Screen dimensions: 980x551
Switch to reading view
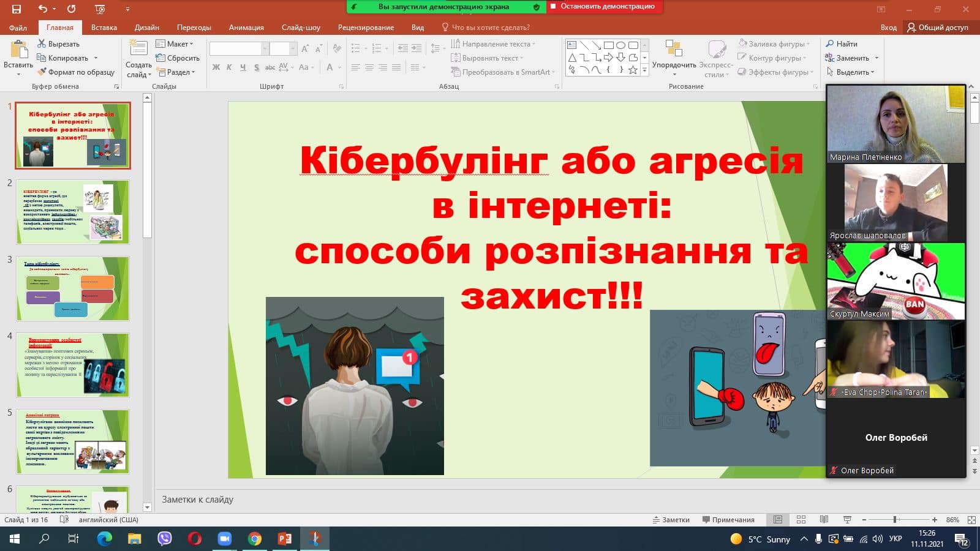click(824, 520)
